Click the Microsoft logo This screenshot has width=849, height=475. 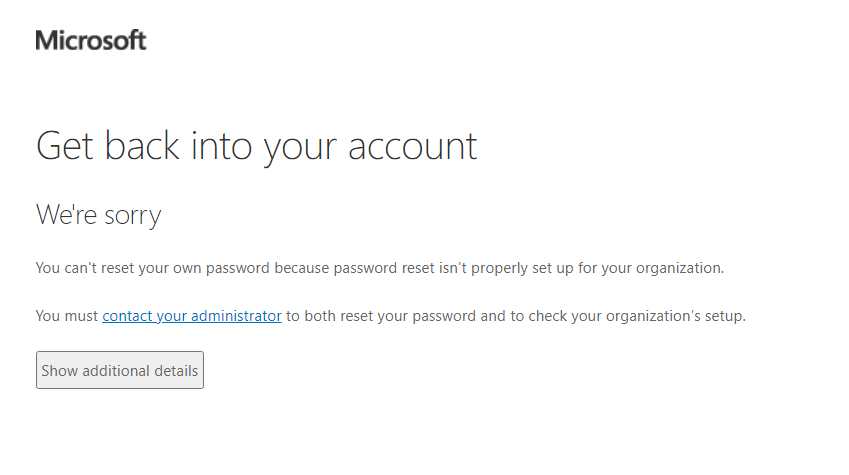point(91,41)
